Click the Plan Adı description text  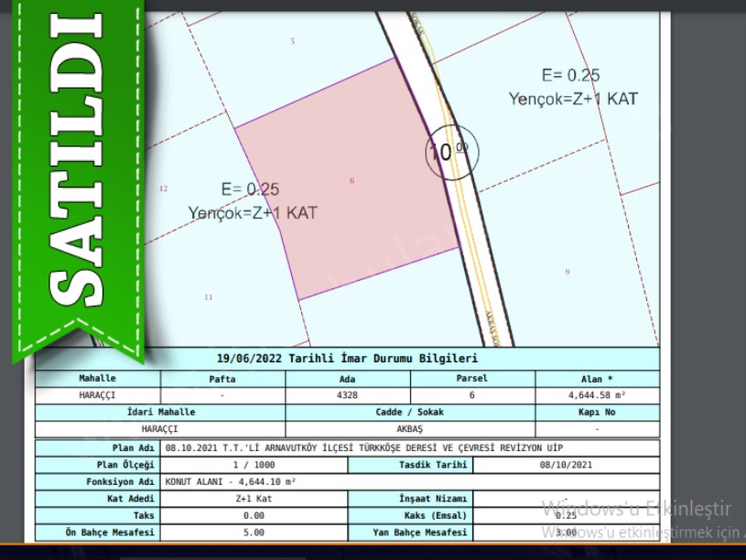click(362, 448)
